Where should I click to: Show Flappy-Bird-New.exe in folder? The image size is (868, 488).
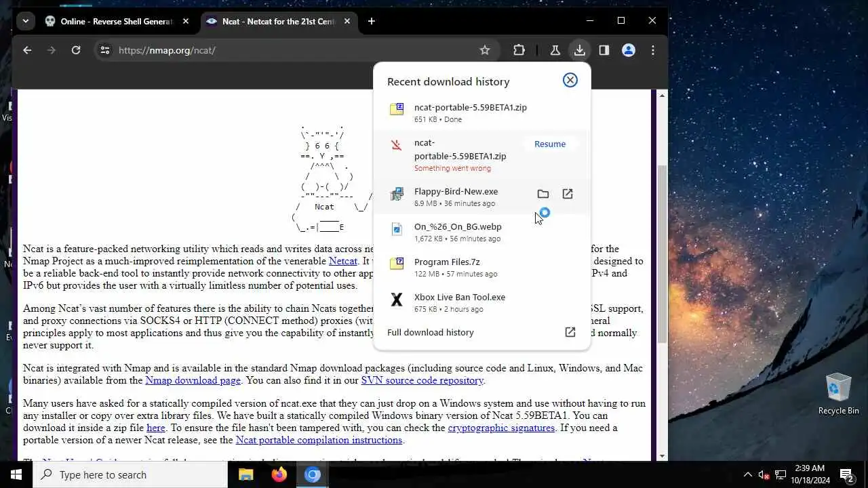click(543, 194)
